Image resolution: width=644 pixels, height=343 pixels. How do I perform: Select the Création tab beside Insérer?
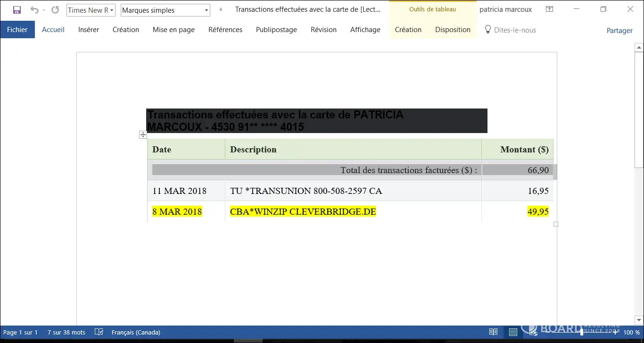pyautogui.click(x=126, y=30)
